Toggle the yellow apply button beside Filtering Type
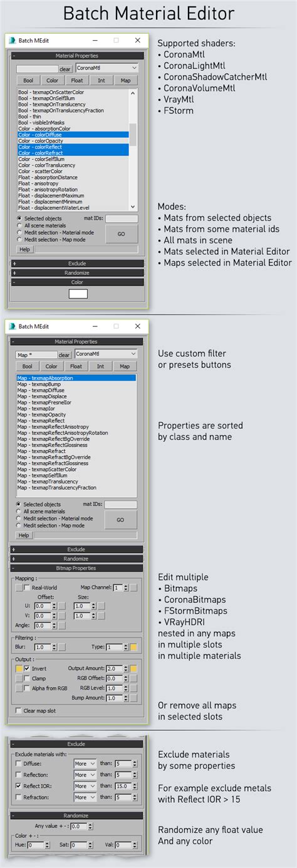This screenshot has width=297, height=868. [133, 647]
